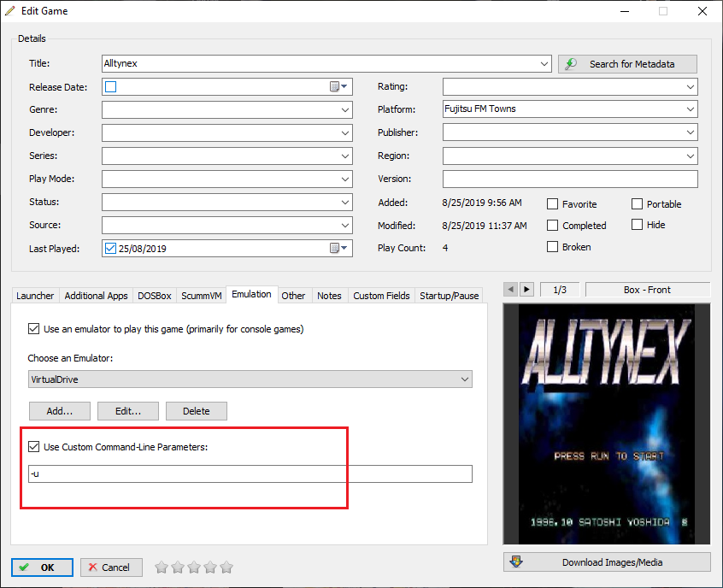Screen dimensions: 723x588
Task: Uncheck Use Custom Command-Line Parameters
Action: [x=33, y=446]
